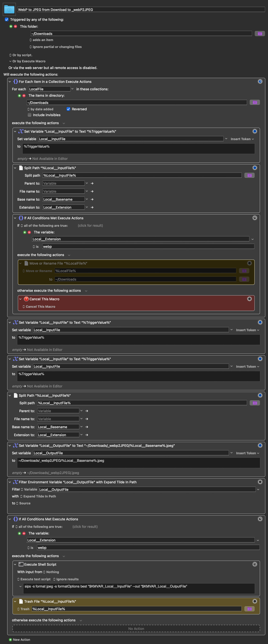Click green plus to add folder trigger

click(11, 27)
